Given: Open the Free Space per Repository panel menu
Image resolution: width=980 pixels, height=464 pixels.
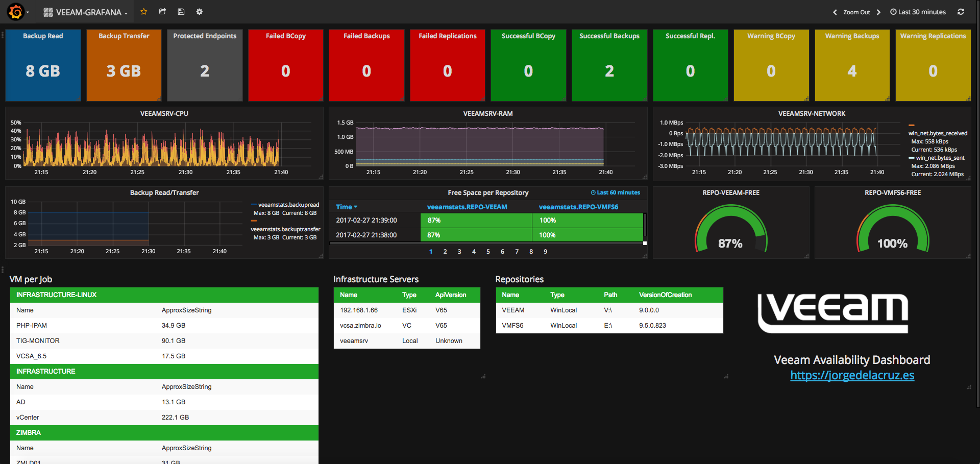Looking at the screenshot, I should coord(488,192).
